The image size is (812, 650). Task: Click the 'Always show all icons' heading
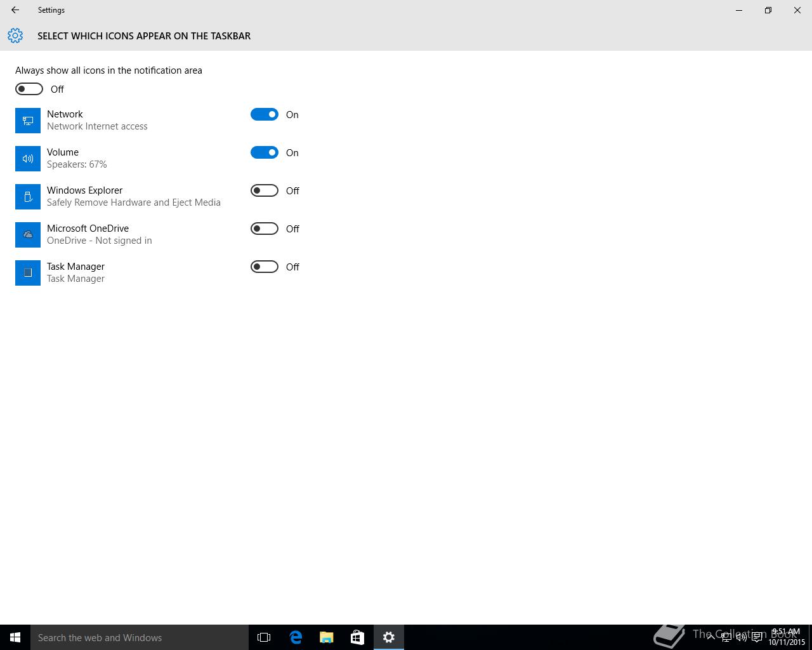tap(108, 70)
